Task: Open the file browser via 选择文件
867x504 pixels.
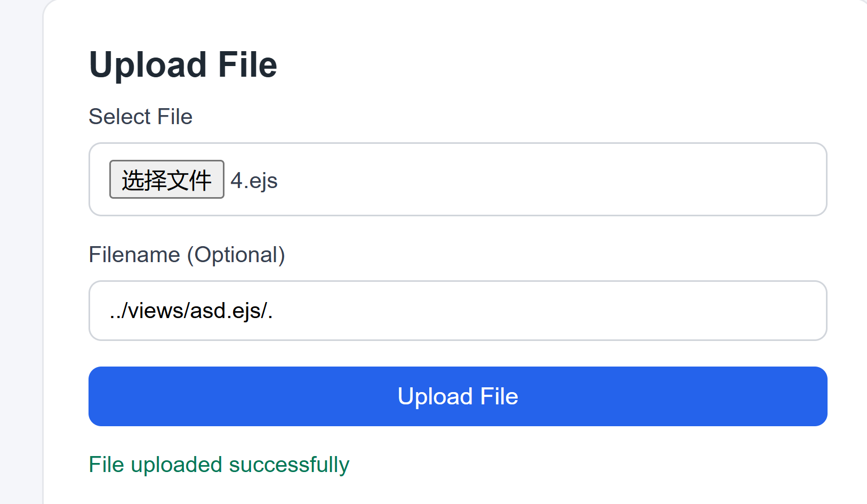Action: [166, 180]
